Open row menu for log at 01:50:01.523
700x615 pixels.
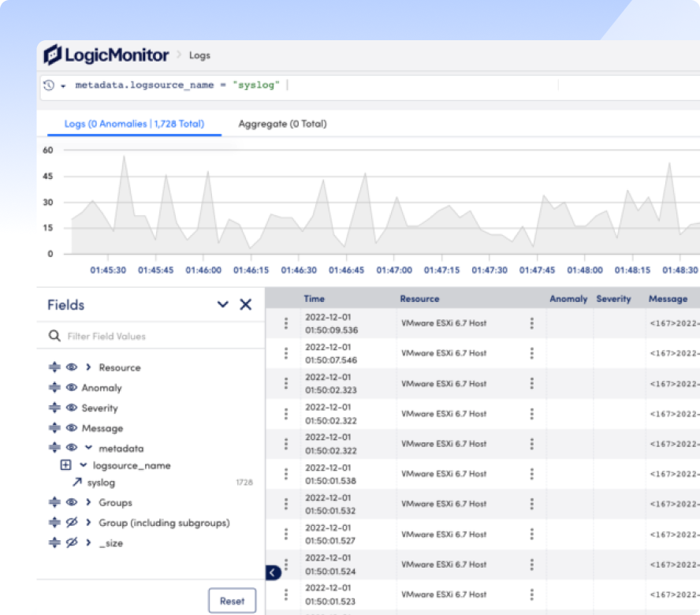[286, 594]
